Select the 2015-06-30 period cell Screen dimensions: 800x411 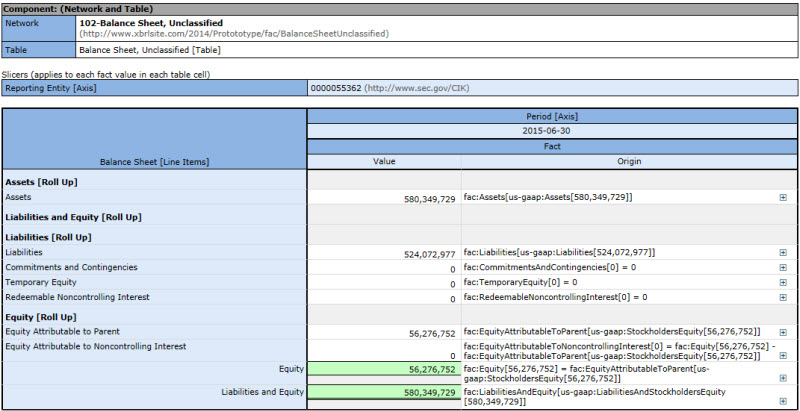click(x=552, y=131)
